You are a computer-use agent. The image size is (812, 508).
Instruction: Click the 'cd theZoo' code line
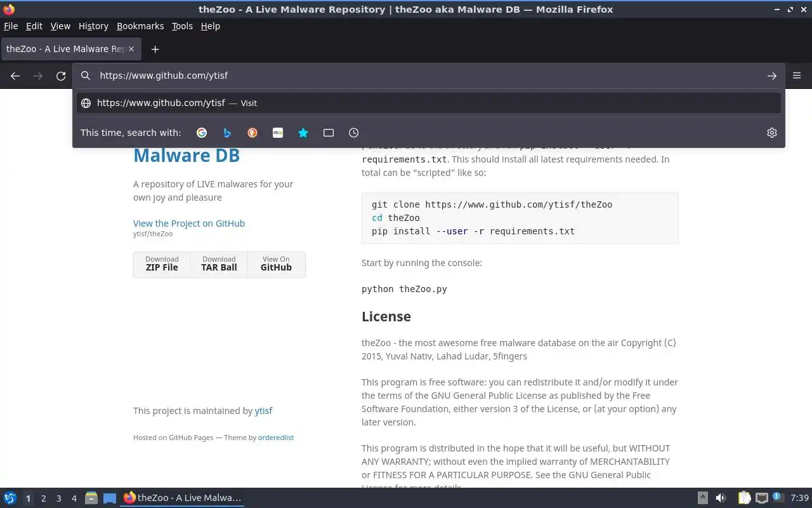(396, 218)
